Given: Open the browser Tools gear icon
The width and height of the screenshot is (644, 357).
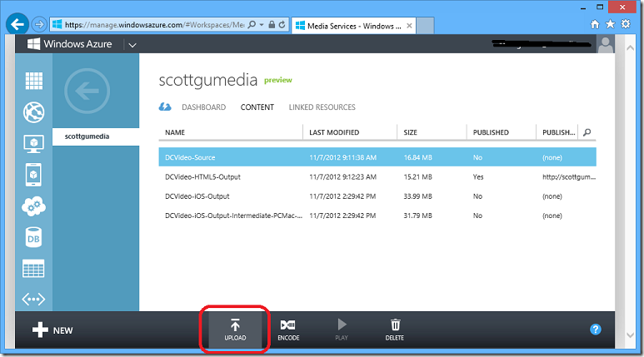Looking at the screenshot, I should (x=626, y=24).
